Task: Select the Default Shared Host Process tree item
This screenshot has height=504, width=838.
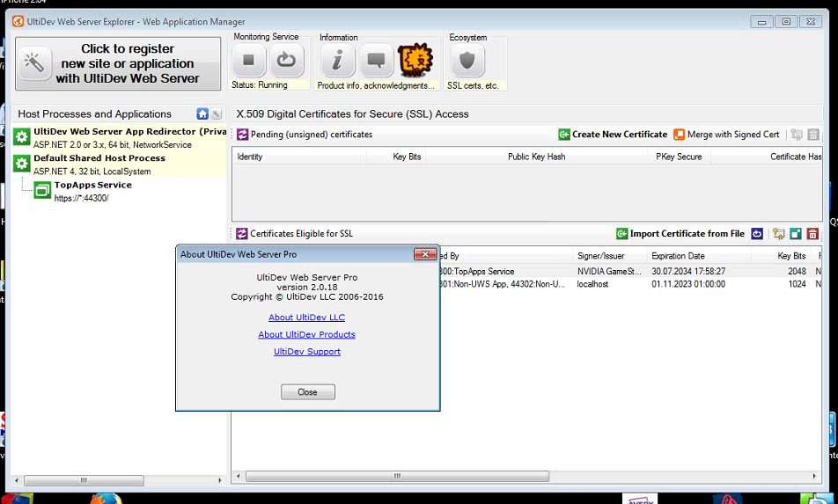Action: click(120, 164)
